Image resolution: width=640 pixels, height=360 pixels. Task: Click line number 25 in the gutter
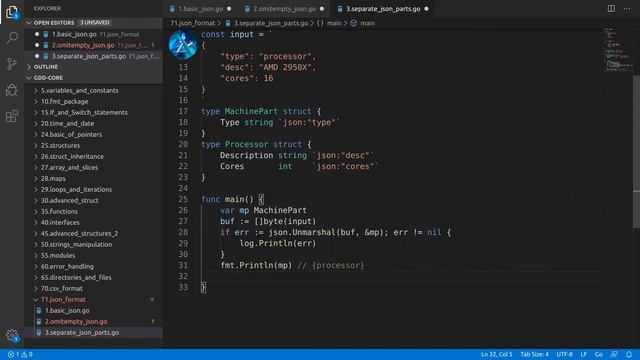tap(183, 200)
